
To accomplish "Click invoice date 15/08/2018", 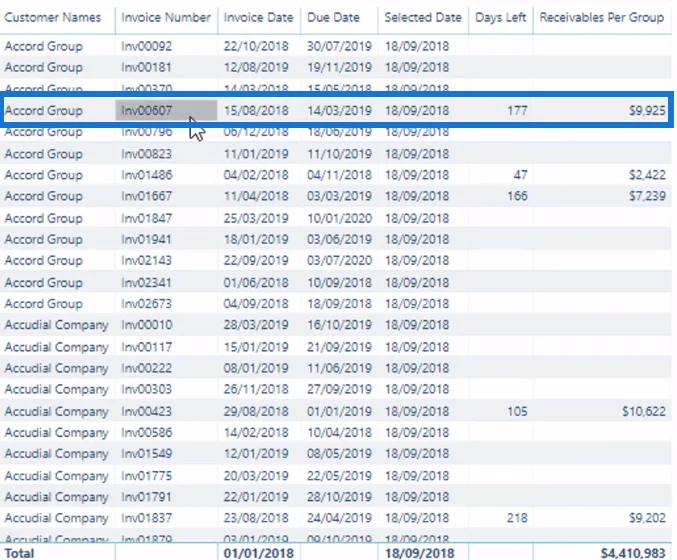I will [256, 111].
